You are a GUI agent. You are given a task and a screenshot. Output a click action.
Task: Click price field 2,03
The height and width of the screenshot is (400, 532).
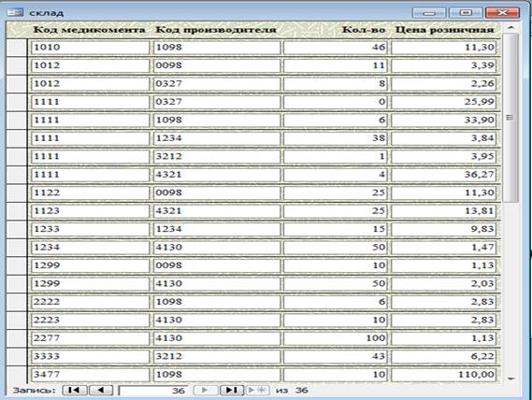(444, 284)
